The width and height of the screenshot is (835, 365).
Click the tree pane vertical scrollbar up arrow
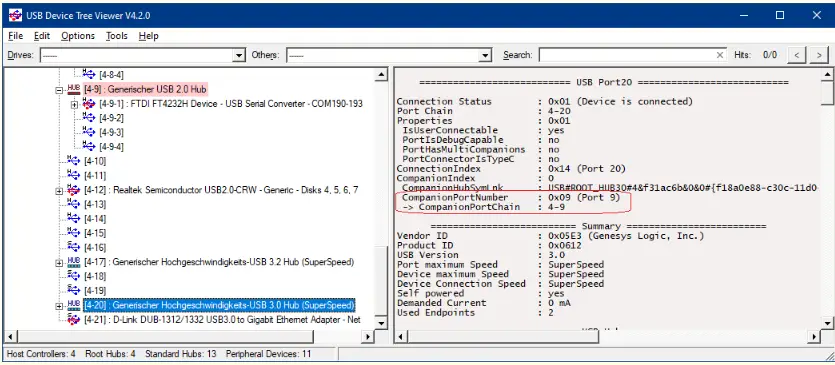[381, 75]
